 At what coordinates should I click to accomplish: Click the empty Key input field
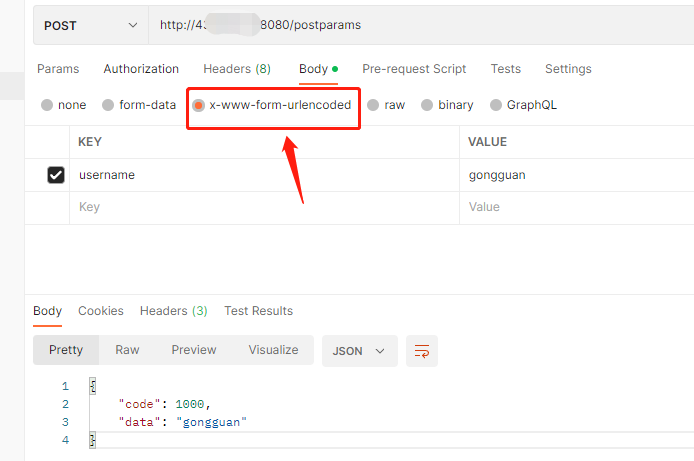pyautogui.click(x=260, y=207)
